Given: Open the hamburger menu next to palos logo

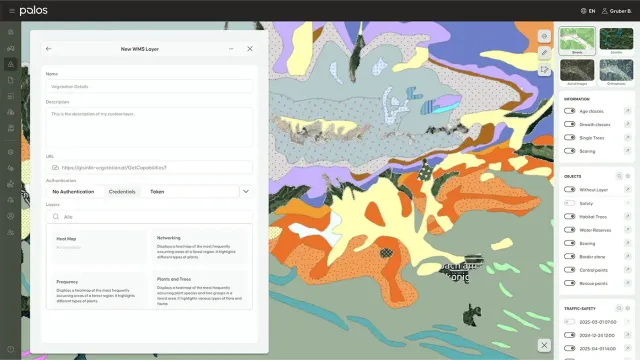Looking at the screenshot, I should pyautogui.click(x=12, y=11).
